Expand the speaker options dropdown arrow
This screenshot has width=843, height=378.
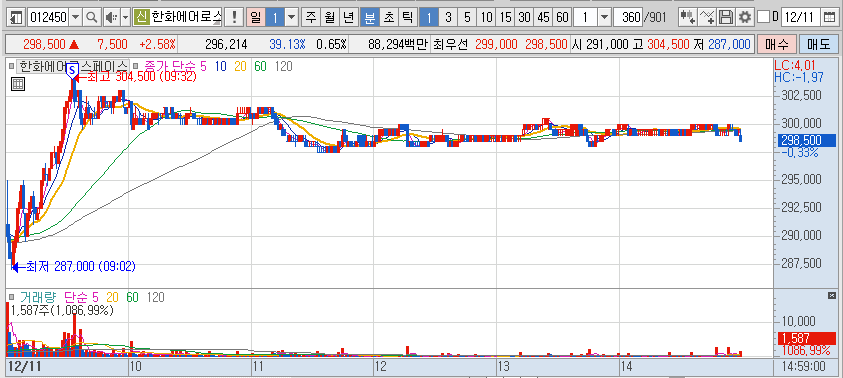pos(125,18)
